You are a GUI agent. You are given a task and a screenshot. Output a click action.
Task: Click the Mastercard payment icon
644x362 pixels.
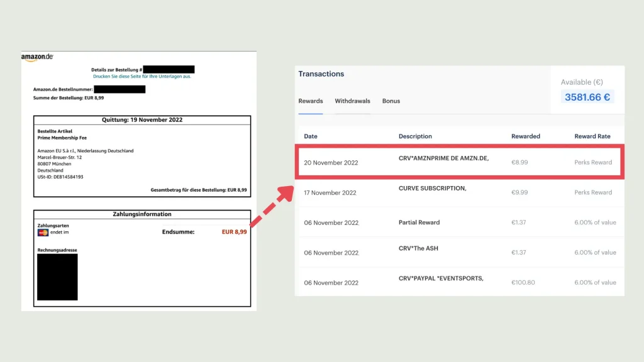43,233
